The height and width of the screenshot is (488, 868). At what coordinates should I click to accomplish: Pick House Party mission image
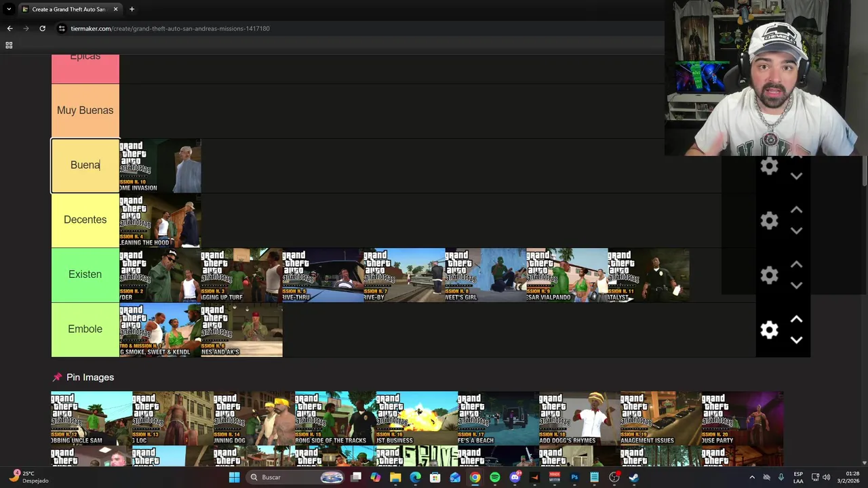pyautogui.click(x=743, y=418)
